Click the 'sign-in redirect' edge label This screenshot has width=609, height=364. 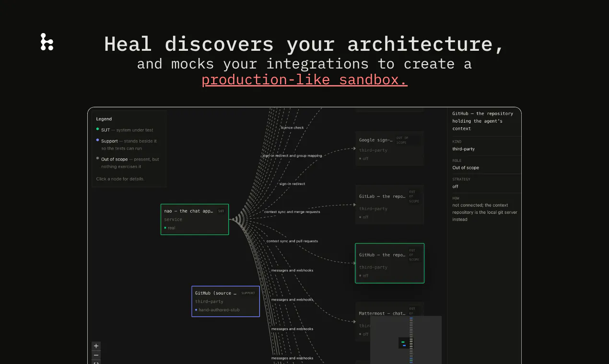tap(292, 184)
